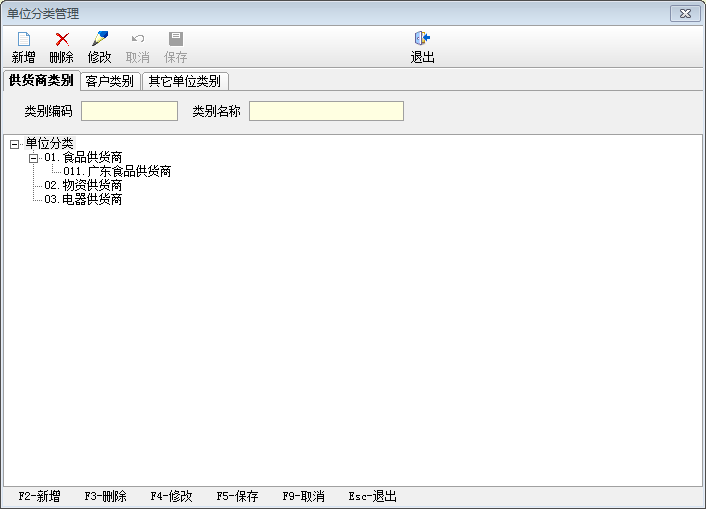Click F2-新增 in the status bar
706x509 pixels.
pyautogui.click(x=40, y=496)
